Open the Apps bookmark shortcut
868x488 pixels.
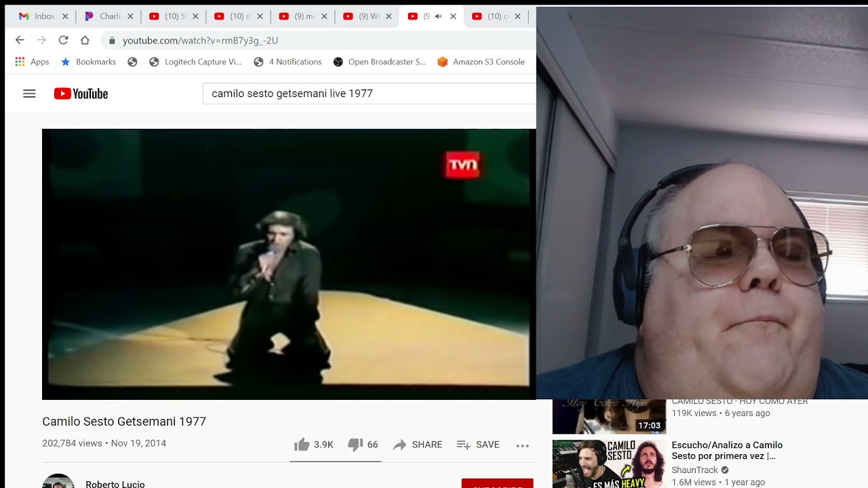tap(32, 62)
